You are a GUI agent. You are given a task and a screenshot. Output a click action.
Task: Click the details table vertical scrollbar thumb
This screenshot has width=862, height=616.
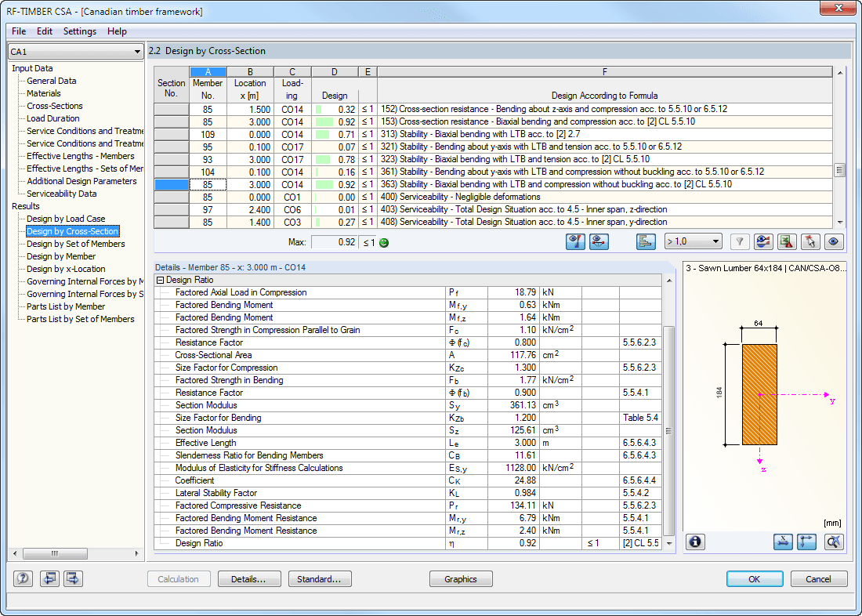click(668, 430)
